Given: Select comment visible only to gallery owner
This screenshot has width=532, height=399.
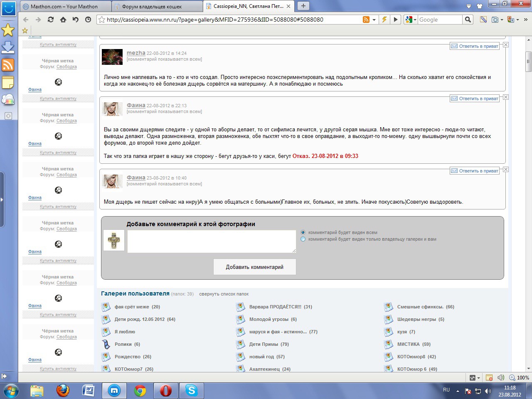Looking at the screenshot, I should point(303,239).
